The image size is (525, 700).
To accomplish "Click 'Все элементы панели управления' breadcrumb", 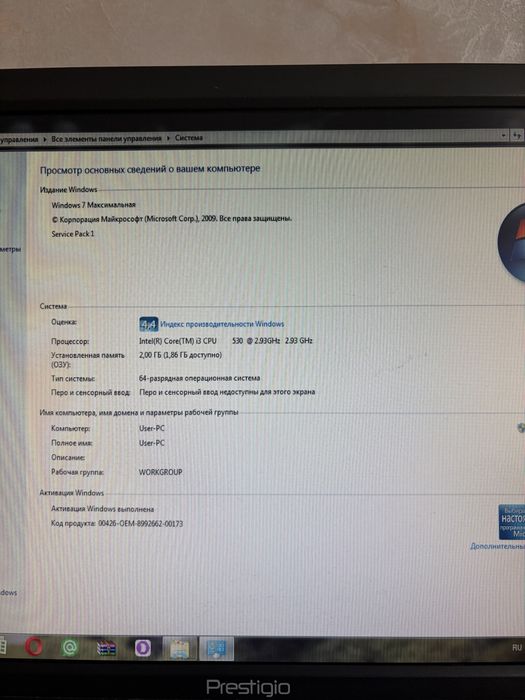I will [x=106, y=139].
